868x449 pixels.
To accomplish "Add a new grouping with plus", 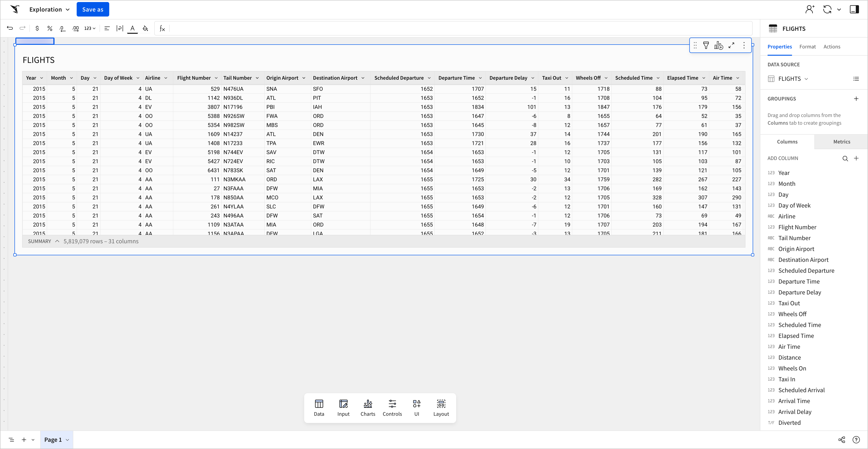I will pyautogui.click(x=856, y=99).
